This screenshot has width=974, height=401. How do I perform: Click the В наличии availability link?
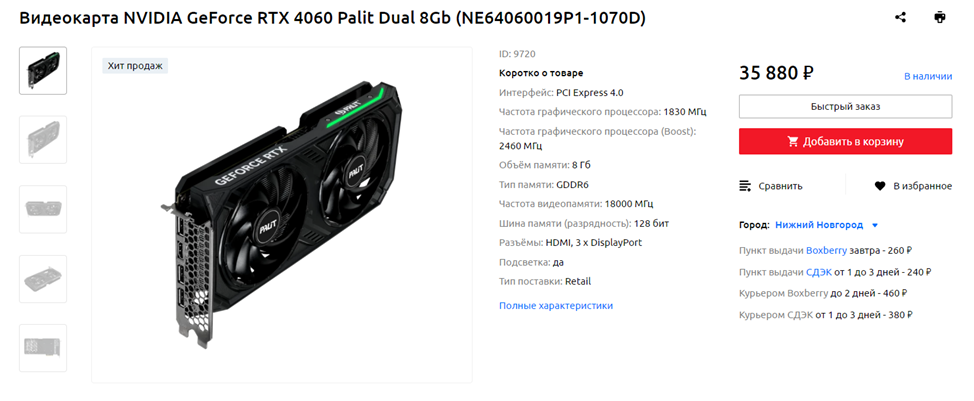(928, 76)
